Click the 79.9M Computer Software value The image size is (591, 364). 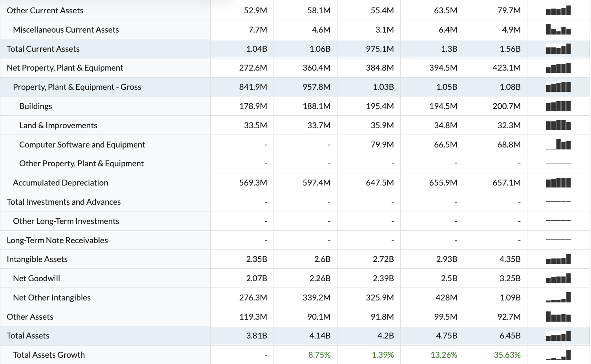click(382, 145)
